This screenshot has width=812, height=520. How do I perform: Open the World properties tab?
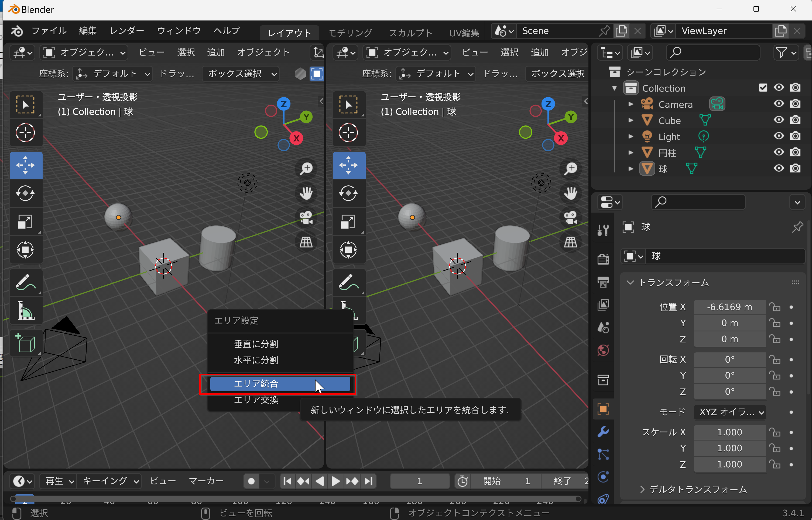click(x=603, y=350)
